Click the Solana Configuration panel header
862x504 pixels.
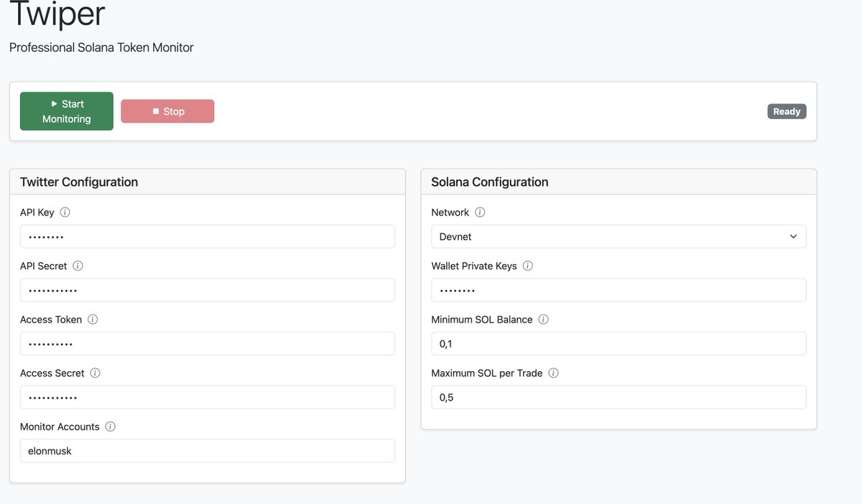tap(618, 182)
